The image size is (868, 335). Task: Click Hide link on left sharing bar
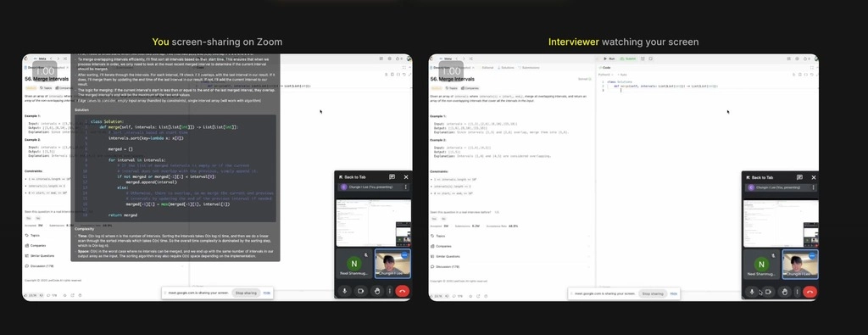pos(267,293)
